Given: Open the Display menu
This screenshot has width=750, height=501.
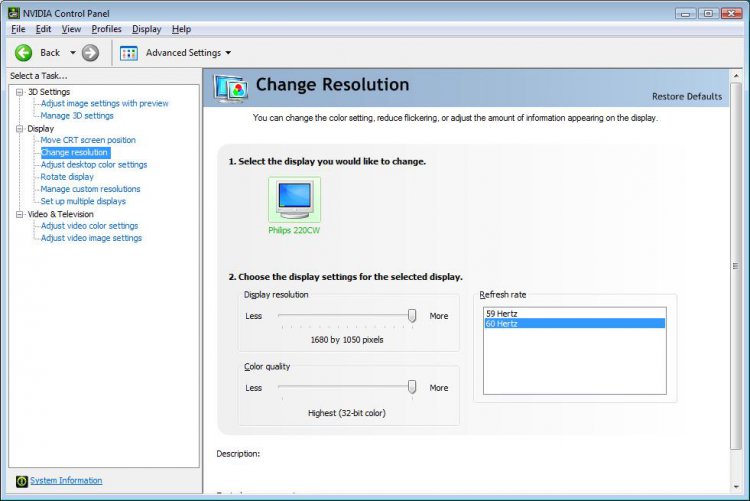Looking at the screenshot, I should [x=146, y=29].
